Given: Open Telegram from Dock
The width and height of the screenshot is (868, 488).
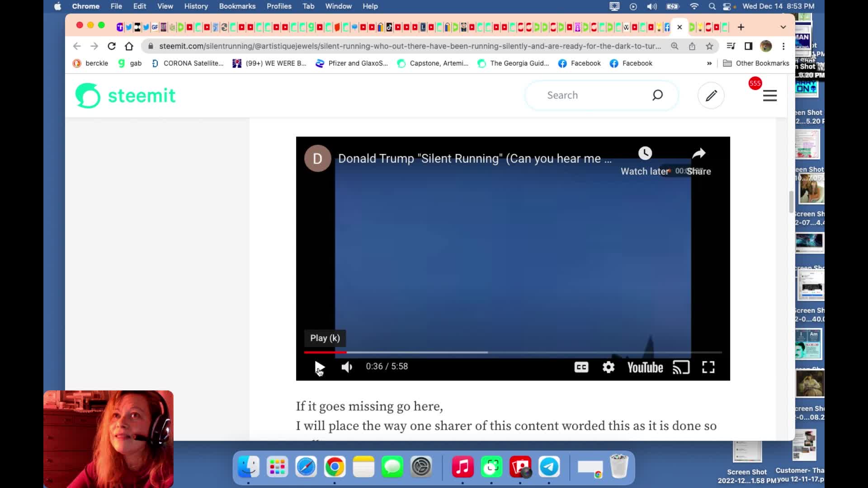Looking at the screenshot, I should point(549,467).
